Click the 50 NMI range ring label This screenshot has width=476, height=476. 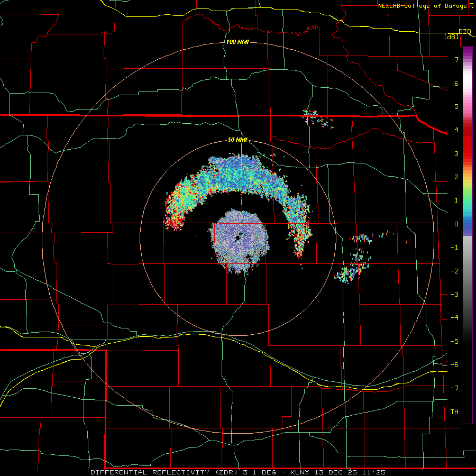tap(237, 140)
